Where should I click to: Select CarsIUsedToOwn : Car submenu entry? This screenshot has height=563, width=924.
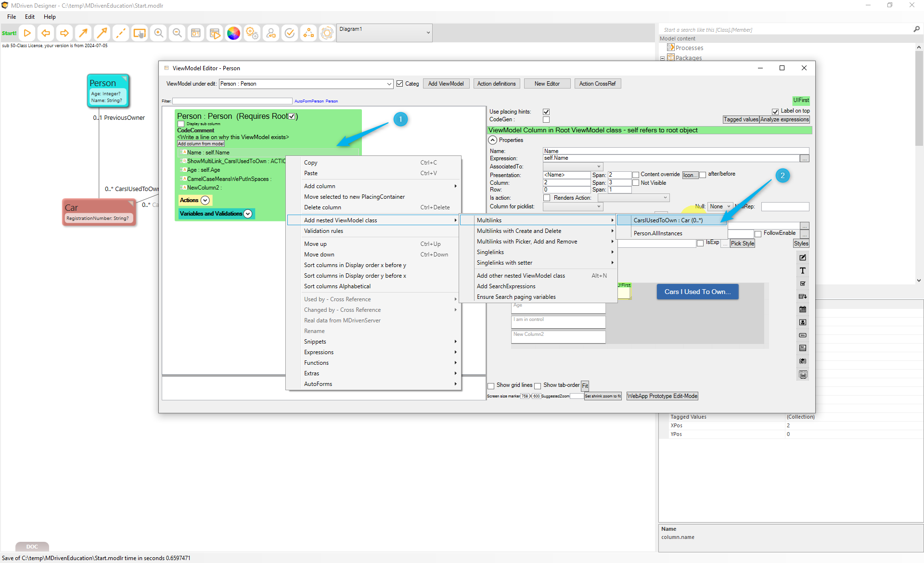pos(668,220)
